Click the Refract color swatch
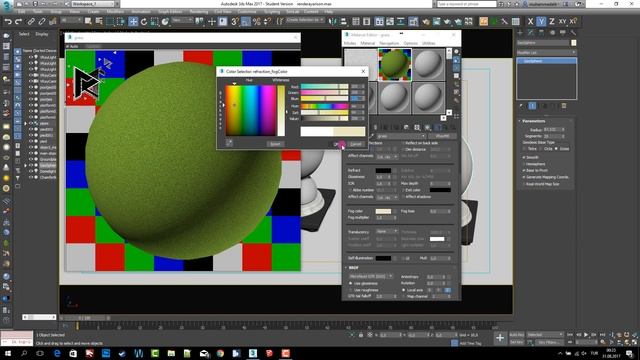Image resolution: width=640 pixels, height=360 pixels. [383, 171]
